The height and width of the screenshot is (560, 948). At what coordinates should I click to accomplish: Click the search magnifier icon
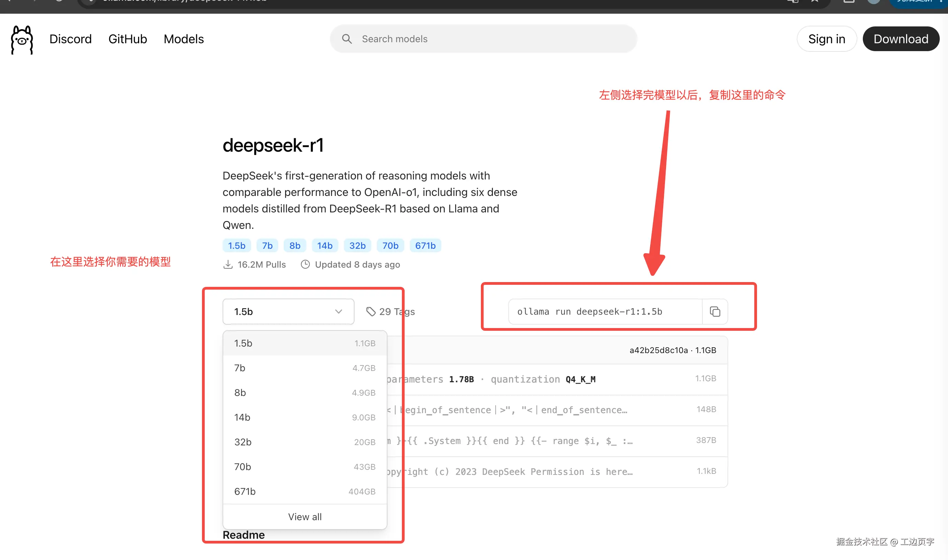pyautogui.click(x=347, y=39)
